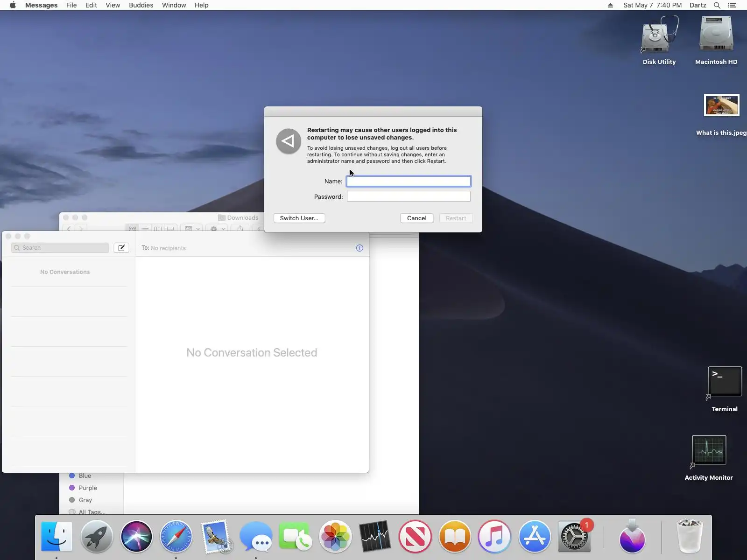
Task: Open the View menu
Action: click(113, 5)
